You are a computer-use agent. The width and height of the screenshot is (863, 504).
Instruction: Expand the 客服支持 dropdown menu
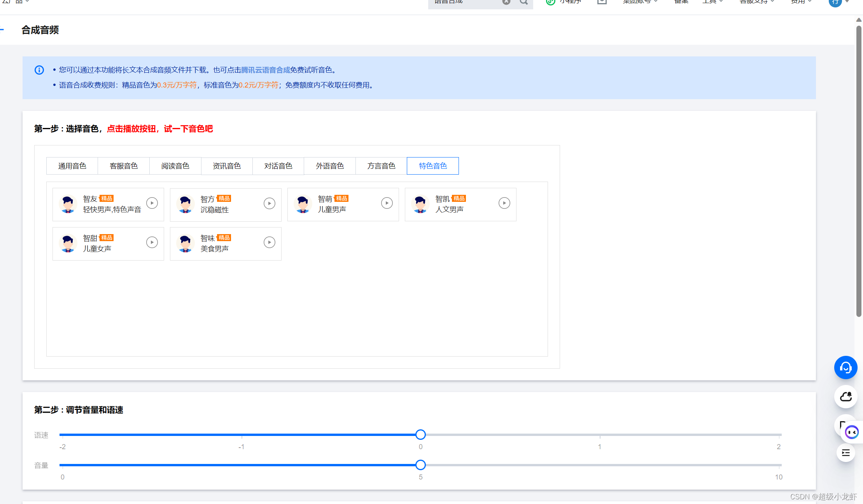[757, 2]
